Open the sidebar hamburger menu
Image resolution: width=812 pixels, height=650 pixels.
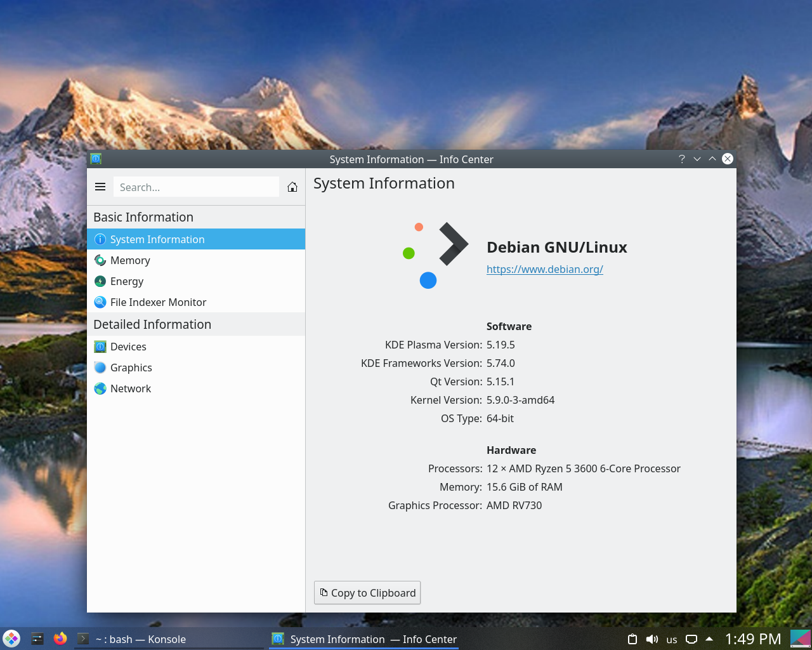coord(100,187)
